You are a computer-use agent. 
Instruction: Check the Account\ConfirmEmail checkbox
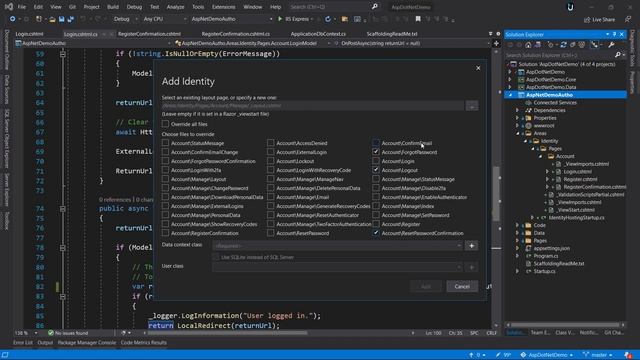pos(376,143)
